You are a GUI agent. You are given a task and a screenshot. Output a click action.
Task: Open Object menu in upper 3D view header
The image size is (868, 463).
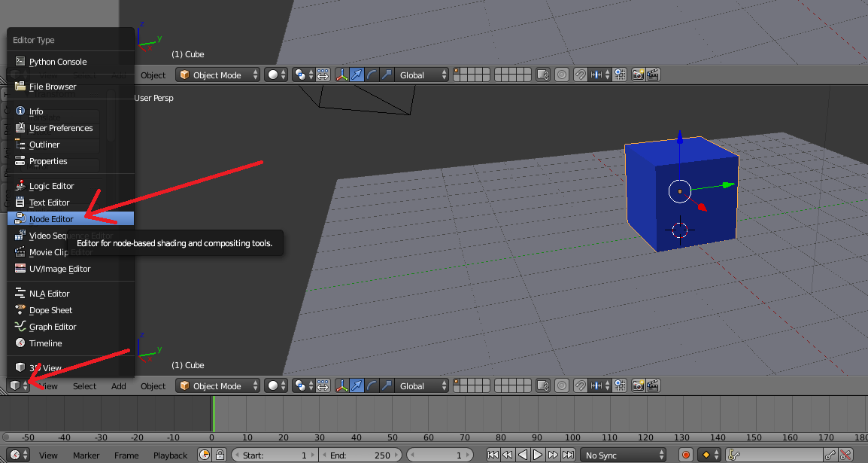(x=153, y=75)
